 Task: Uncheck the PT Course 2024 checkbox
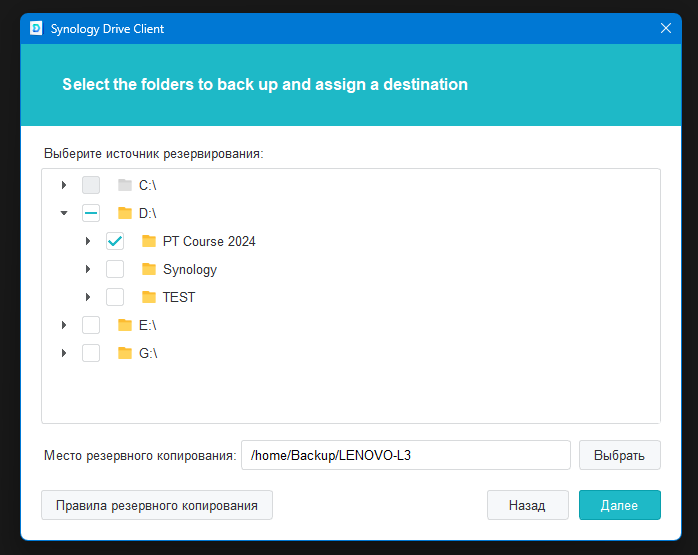(x=115, y=241)
